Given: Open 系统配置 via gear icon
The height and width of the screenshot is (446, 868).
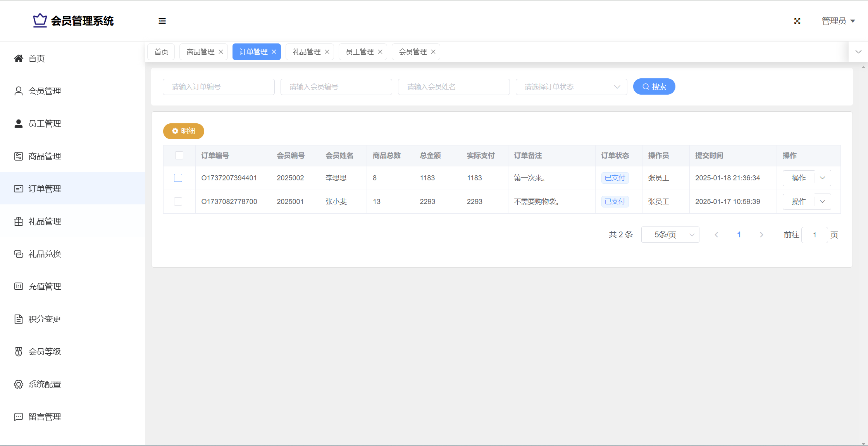Looking at the screenshot, I should point(19,384).
